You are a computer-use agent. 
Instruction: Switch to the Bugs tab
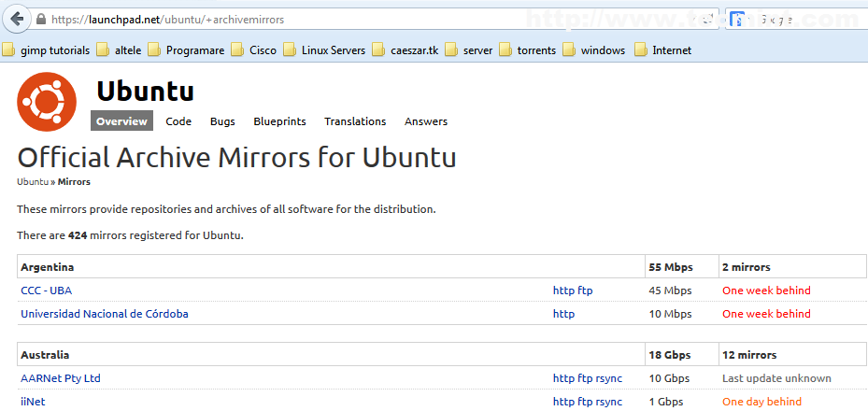coord(222,121)
